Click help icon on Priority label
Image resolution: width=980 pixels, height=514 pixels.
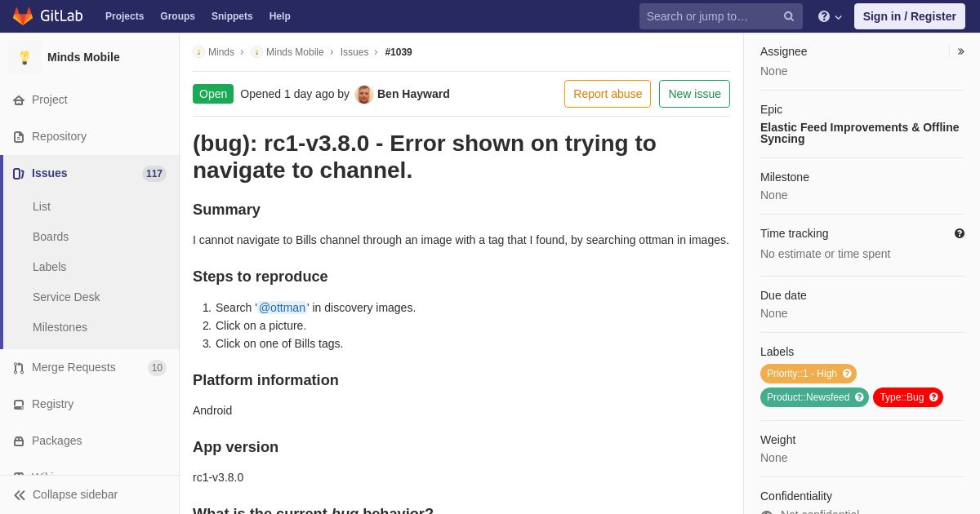click(847, 374)
